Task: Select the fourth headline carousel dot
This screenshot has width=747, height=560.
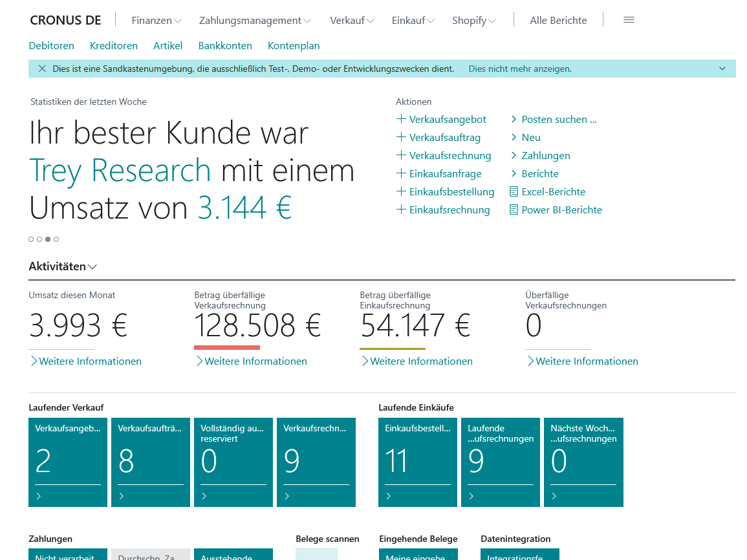Action: click(56, 239)
